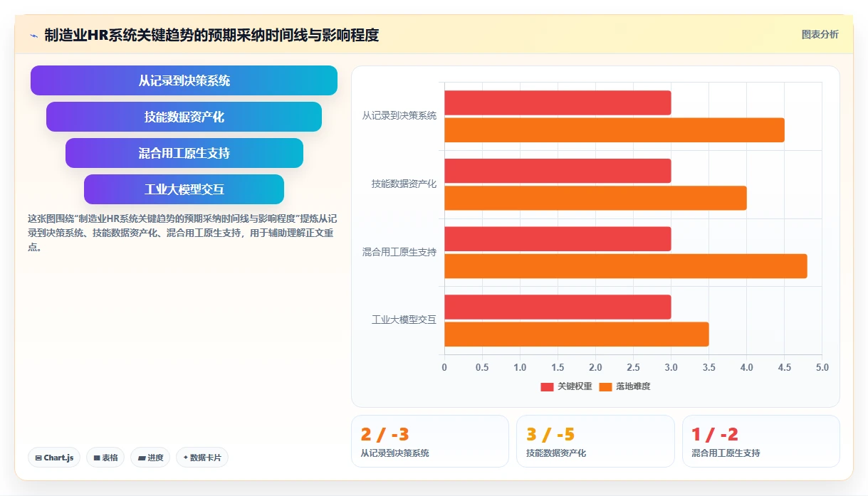Click the Chart.js tag chip
The width and height of the screenshot is (868, 496).
coord(54,458)
